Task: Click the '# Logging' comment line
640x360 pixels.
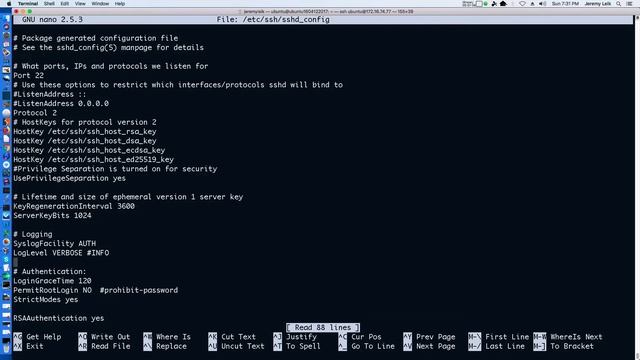Action: [x=33, y=234]
